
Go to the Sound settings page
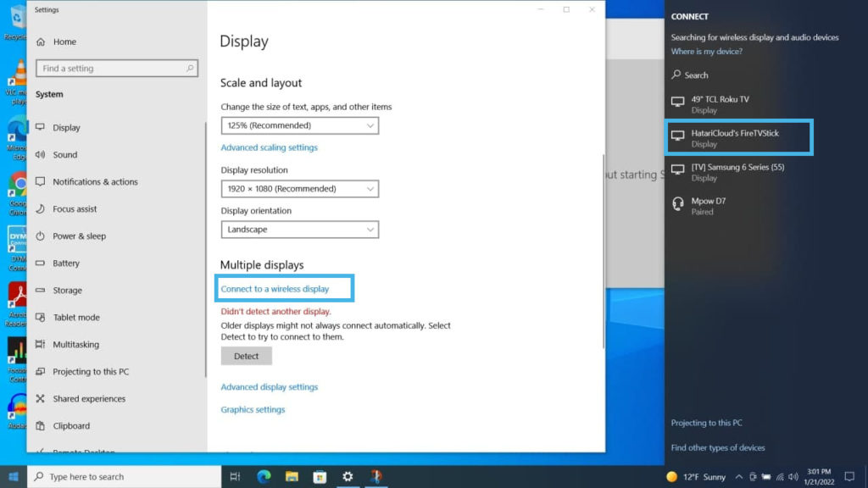(64, 154)
